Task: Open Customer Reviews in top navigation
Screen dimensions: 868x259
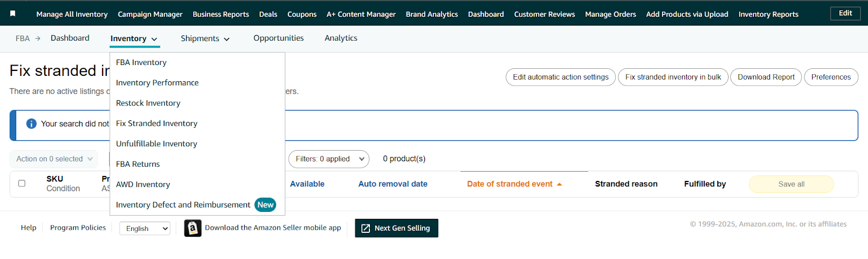Action: (545, 14)
